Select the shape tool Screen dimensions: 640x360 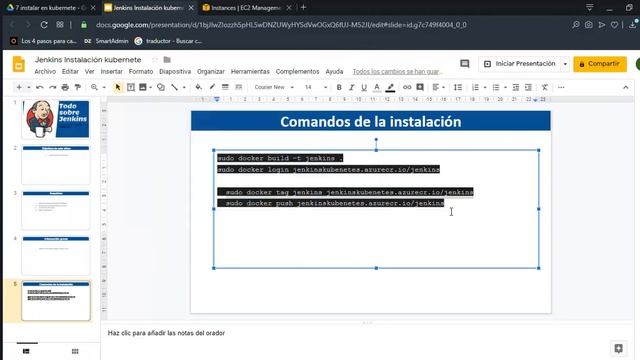pos(161,87)
